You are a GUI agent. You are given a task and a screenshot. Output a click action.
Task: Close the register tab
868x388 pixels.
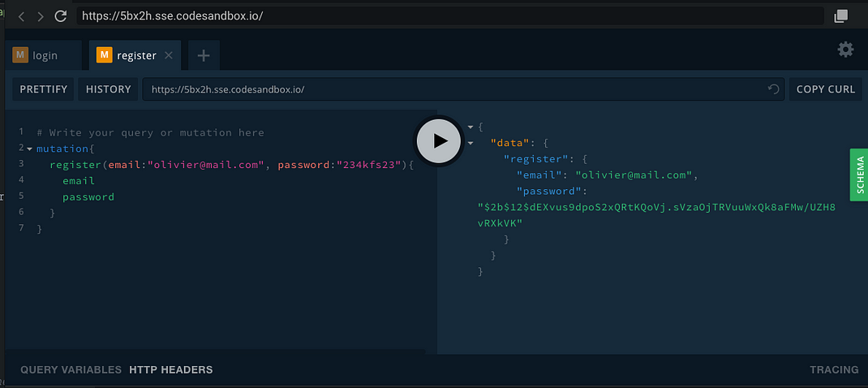pos(169,55)
